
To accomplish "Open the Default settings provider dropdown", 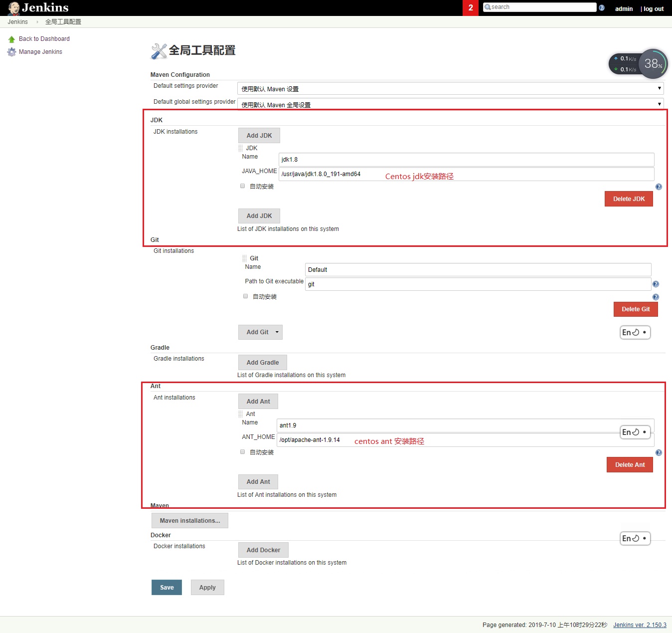I will pos(451,88).
